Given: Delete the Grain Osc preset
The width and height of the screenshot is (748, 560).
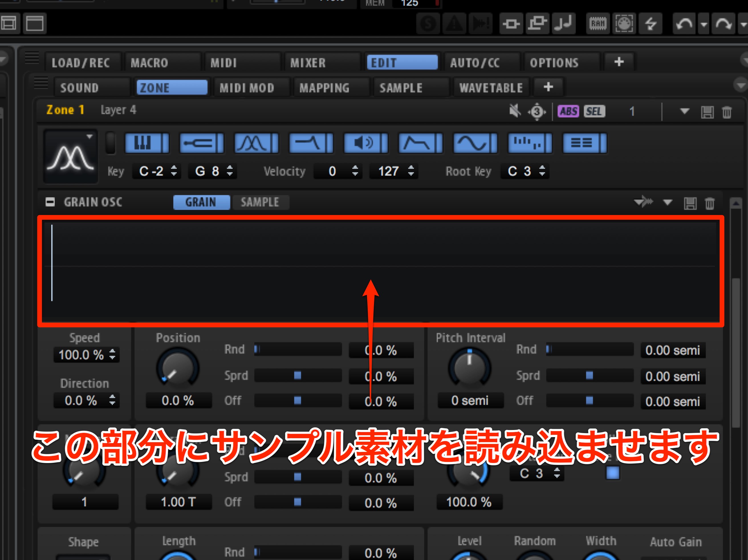Looking at the screenshot, I should pyautogui.click(x=710, y=203).
